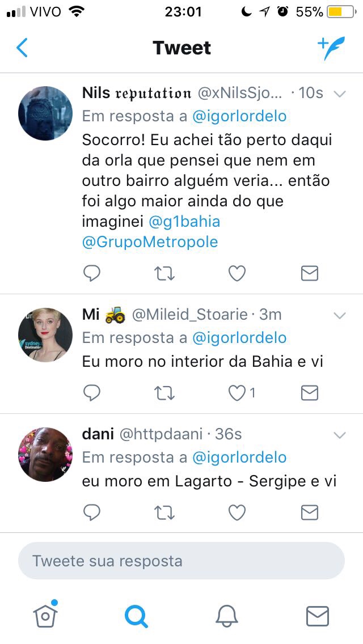Expand options chevron on Nils reputation's tweet
Screen dimensions: 363x644
[x=340, y=94]
